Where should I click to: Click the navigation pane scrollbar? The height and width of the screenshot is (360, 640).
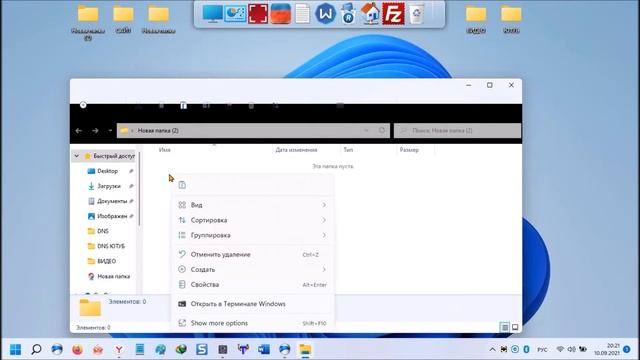(x=140, y=189)
